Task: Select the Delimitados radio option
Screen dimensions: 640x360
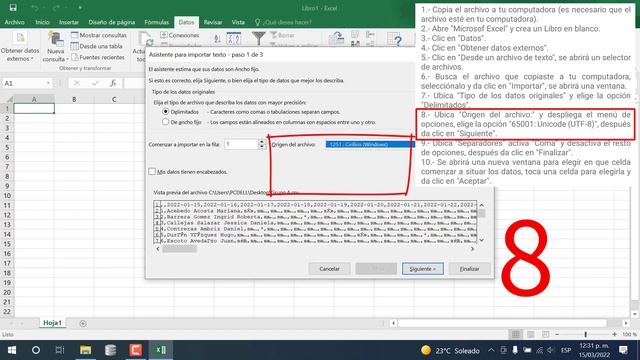Action: point(165,111)
